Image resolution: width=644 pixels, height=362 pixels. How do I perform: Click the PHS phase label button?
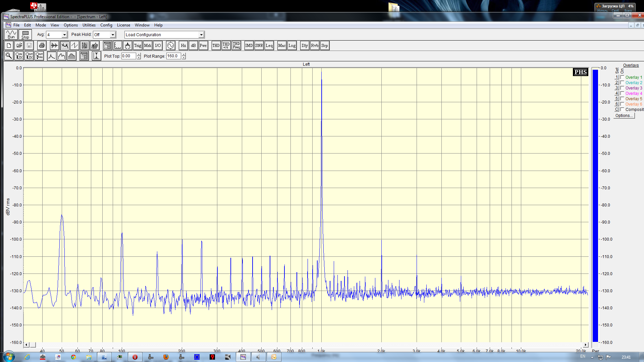point(580,72)
